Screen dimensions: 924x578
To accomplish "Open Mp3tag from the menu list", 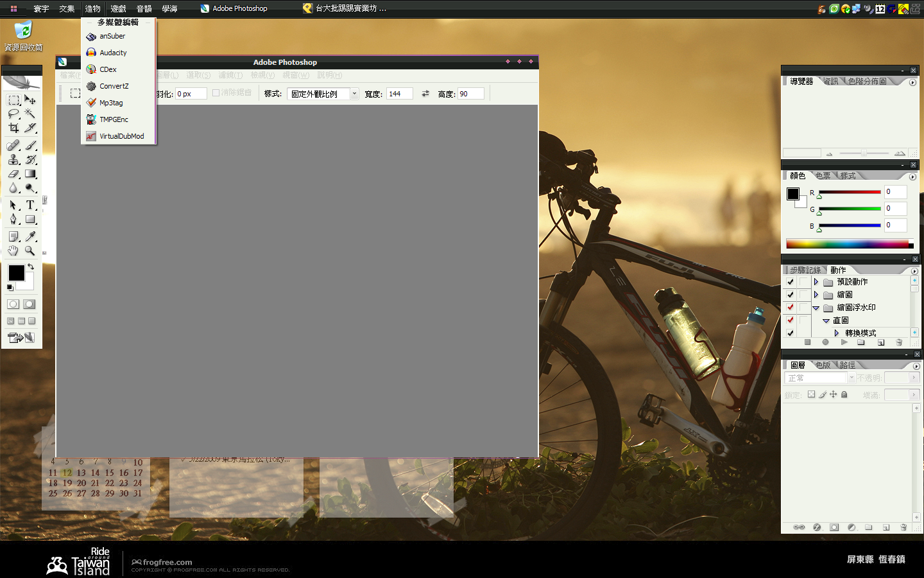I will [x=119, y=103].
